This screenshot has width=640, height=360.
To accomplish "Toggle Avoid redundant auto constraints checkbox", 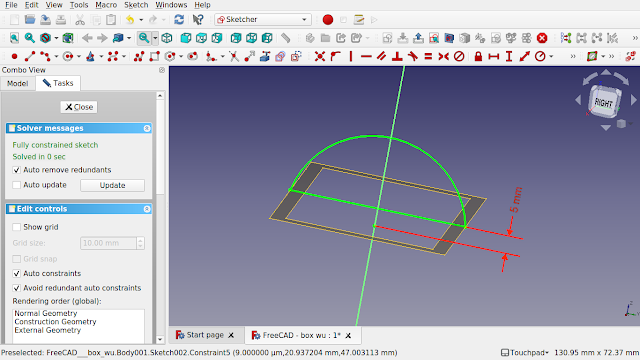I will 16,288.
